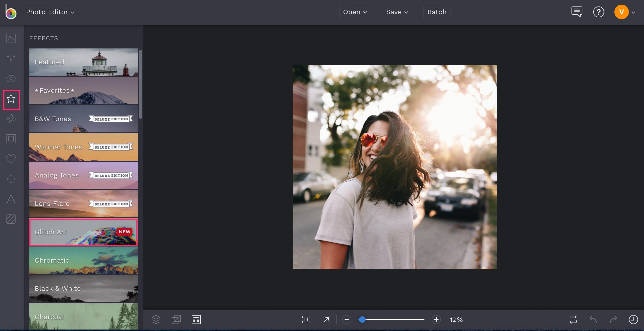This screenshot has height=331, width=644.
Task: Open the Touch Up panel
Action: click(x=11, y=78)
